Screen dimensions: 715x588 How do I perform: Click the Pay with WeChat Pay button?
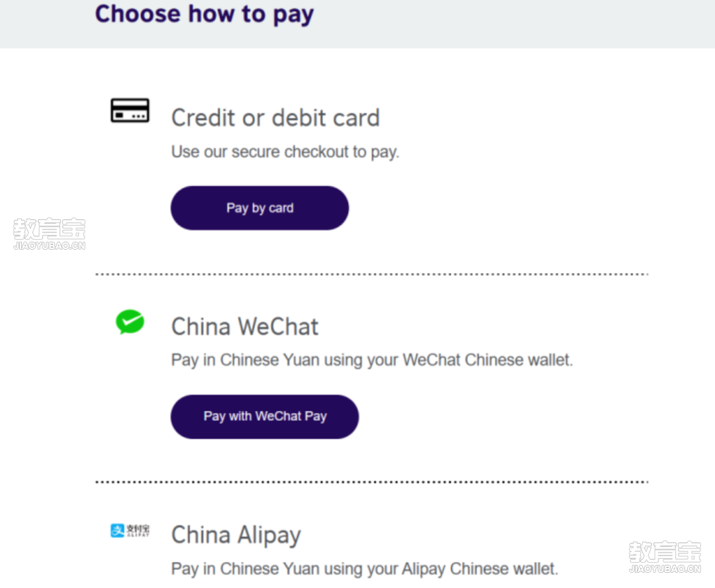click(x=265, y=416)
